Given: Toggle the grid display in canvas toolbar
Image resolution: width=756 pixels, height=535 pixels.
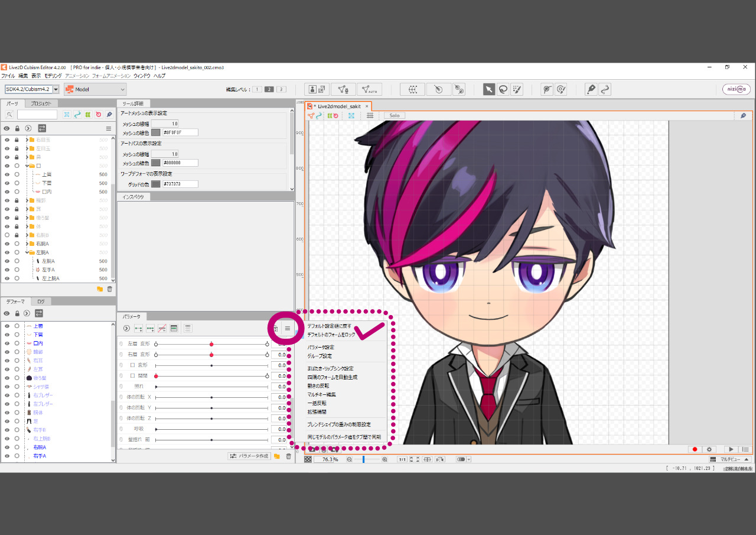Looking at the screenshot, I should (370, 115).
